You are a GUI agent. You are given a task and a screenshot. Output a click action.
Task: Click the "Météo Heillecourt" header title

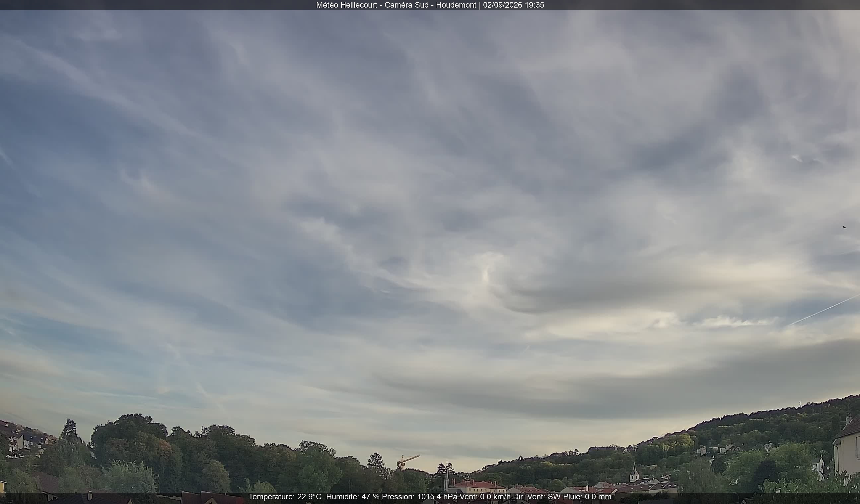346,5
